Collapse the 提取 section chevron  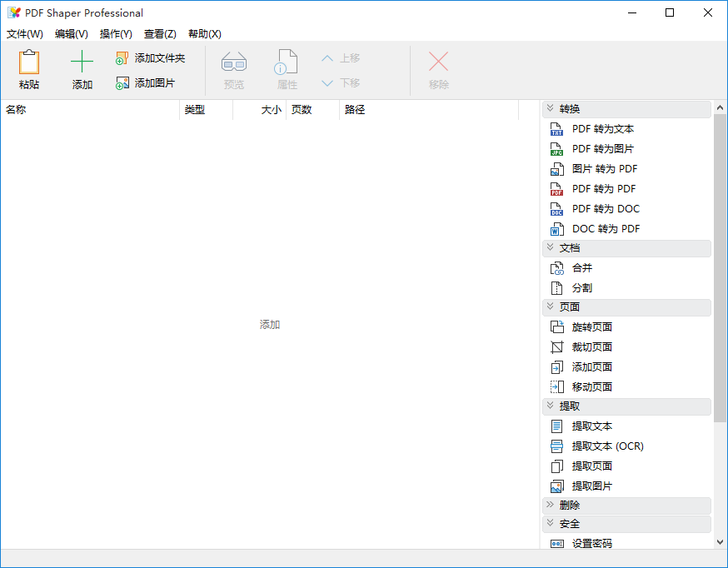[x=551, y=406]
